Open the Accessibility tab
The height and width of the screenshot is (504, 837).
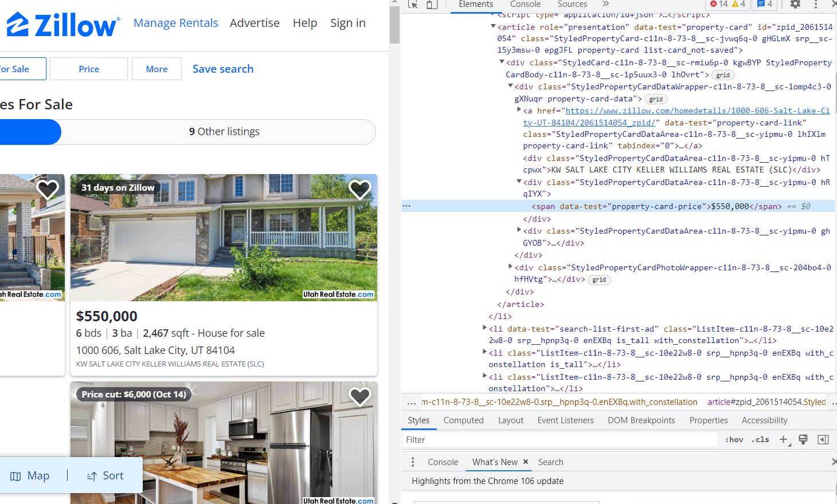pyautogui.click(x=764, y=420)
